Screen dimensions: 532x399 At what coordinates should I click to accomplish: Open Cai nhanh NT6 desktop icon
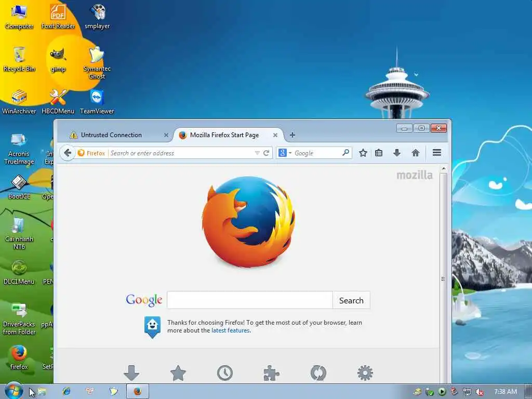(19, 233)
